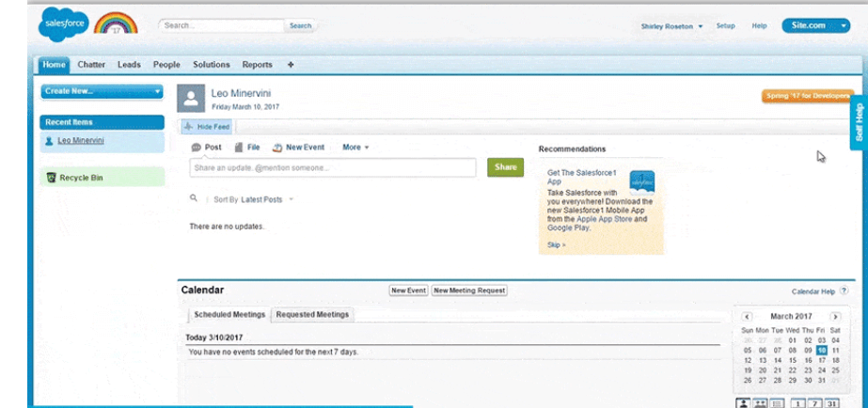
Task: Follow the Google Play link
Action: pyautogui.click(x=568, y=228)
